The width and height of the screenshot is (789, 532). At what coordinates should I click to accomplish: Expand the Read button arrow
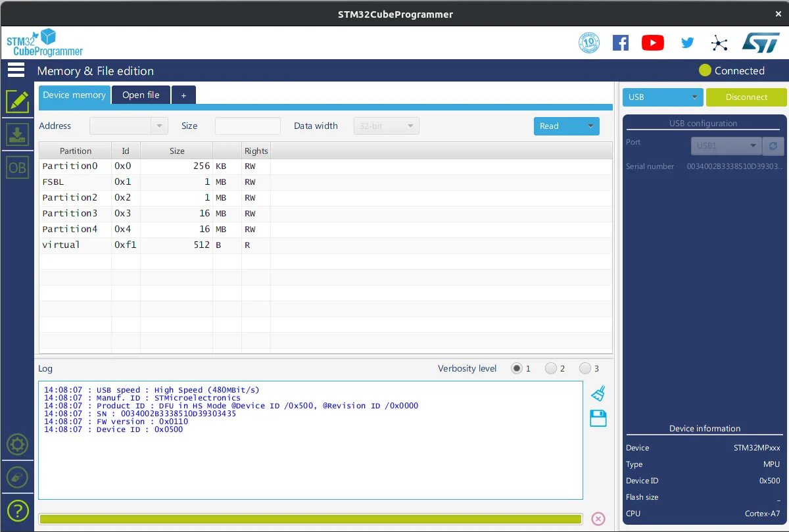coord(590,126)
